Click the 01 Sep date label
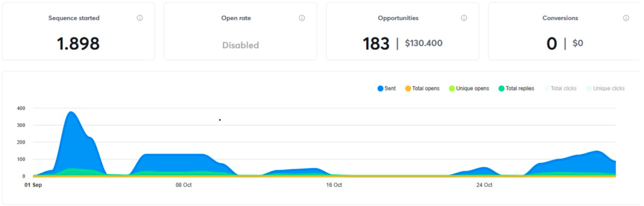 [x=33, y=185]
